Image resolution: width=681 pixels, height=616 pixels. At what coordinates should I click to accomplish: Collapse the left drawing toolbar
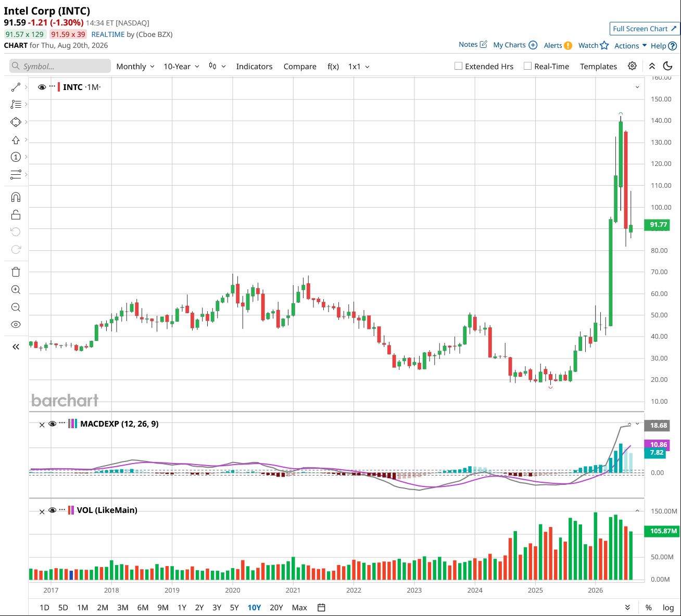[x=16, y=346]
